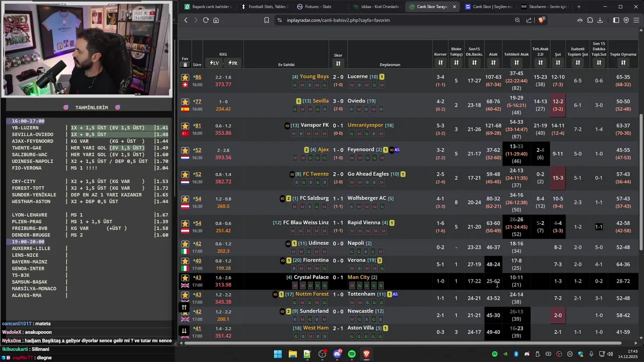Sort by Bloke Takipçi column
644x362 pixels.
tap(456, 62)
